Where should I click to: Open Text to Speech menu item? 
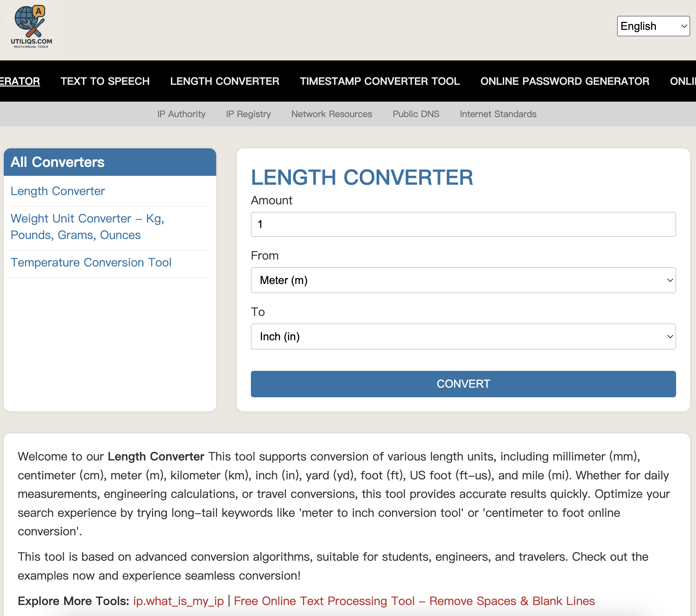tap(105, 81)
